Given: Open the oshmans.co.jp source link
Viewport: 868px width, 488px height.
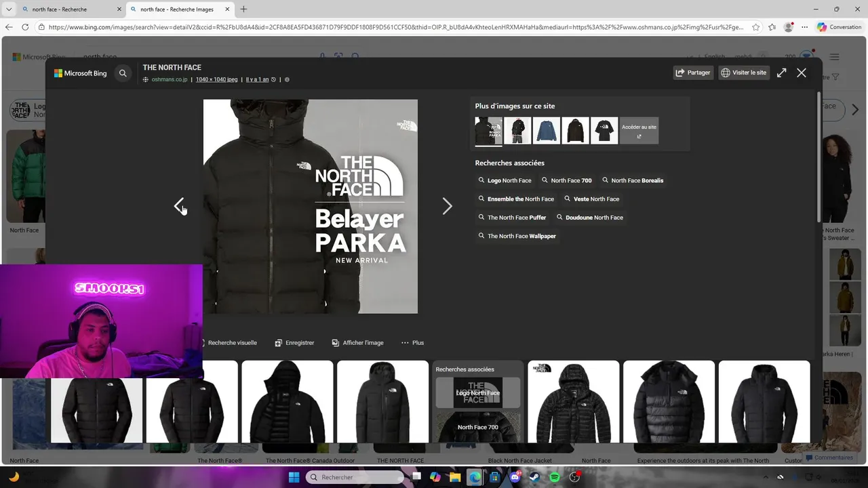Looking at the screenshot, I should [169, 79].
